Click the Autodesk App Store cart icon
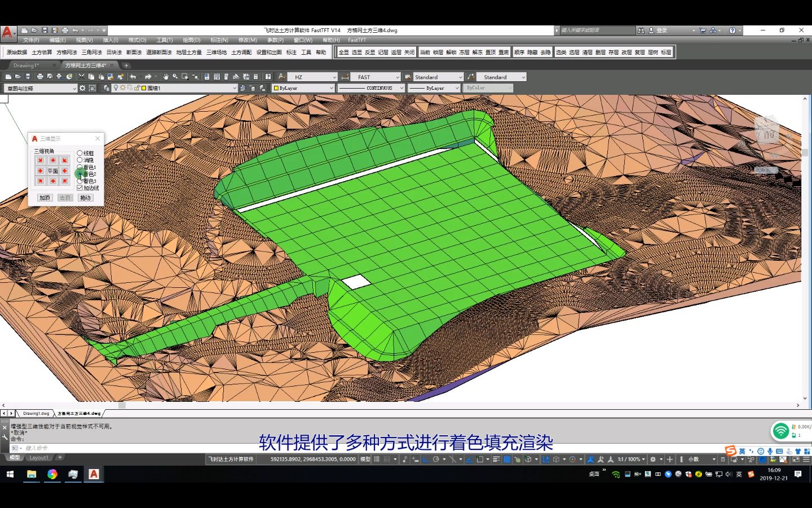The width and height of the screenshot is (812, 508). 703,30
